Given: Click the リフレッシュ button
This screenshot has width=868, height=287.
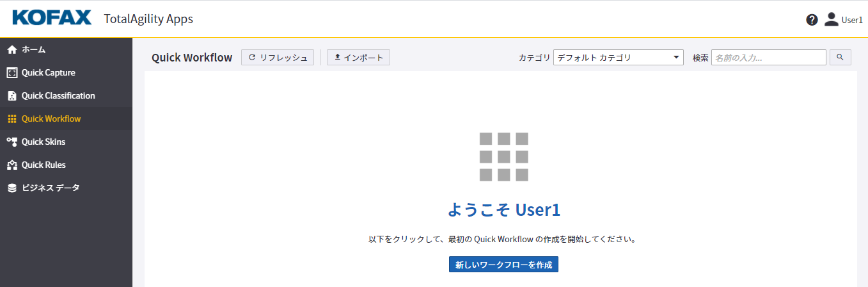Looking at the screenshot, I should tap(278, 58).
